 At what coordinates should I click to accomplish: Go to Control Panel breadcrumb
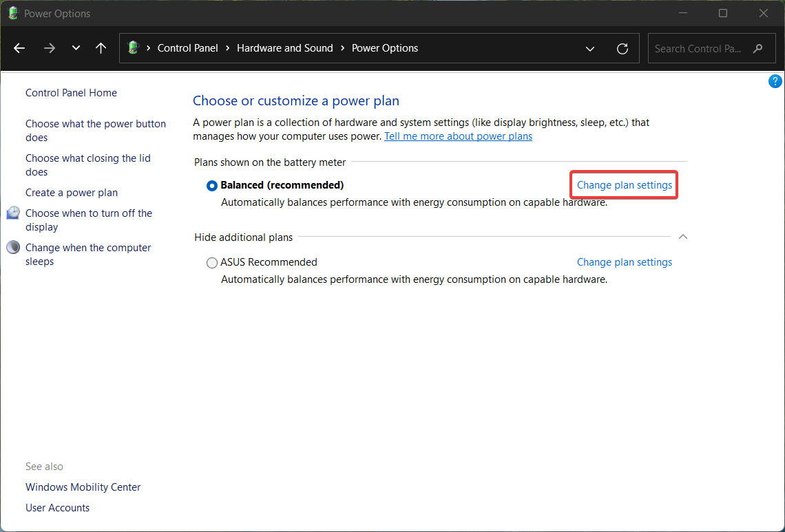(187, 48)
